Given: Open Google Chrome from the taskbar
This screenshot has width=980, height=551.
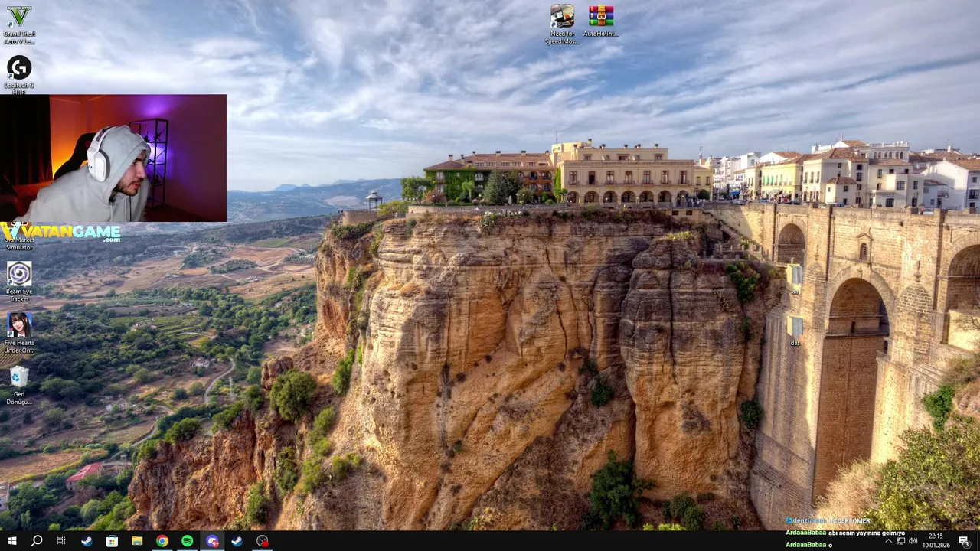Looking at the screenshot, I should click(162, 541).
